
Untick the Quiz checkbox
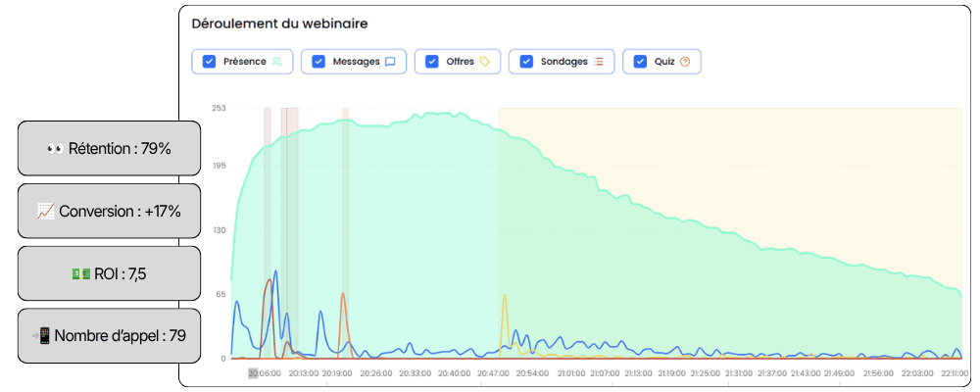tap(640, 62)
